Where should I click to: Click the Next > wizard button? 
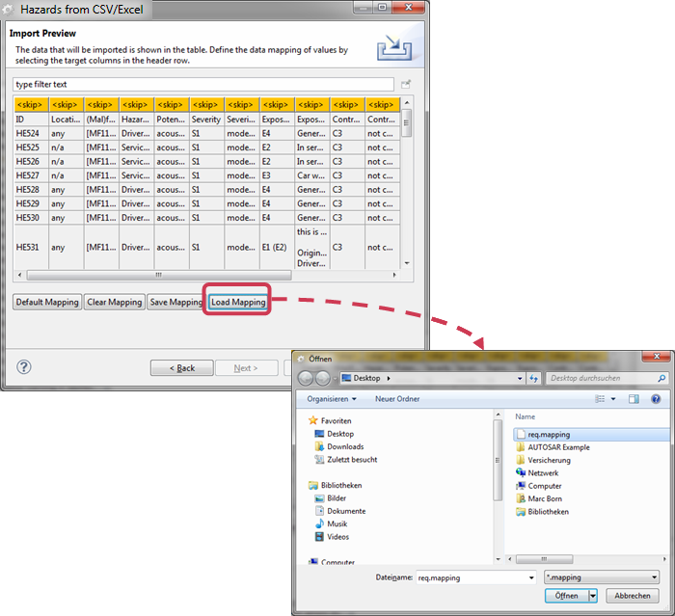[x=246, y=368]
